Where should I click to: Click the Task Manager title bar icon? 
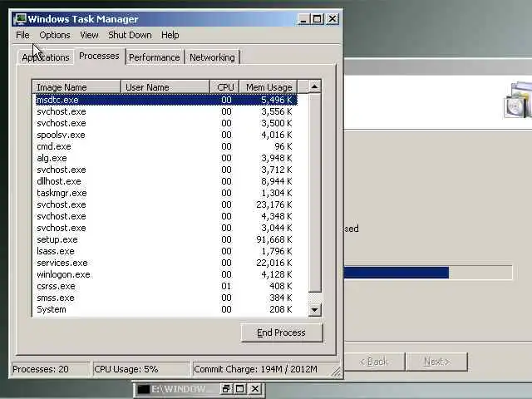tap(20, 19)
